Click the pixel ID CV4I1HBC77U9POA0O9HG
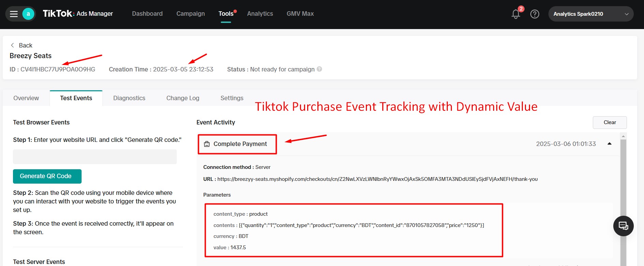The height and width of the screenshot is (266, 644). pyautogui.click(x=58, y=69)
